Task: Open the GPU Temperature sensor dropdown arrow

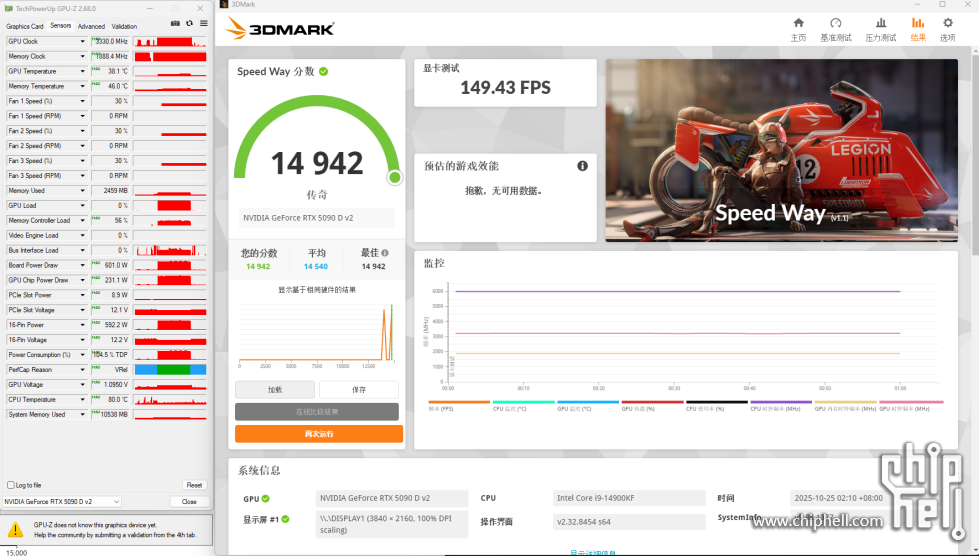Action: (82, 71)
